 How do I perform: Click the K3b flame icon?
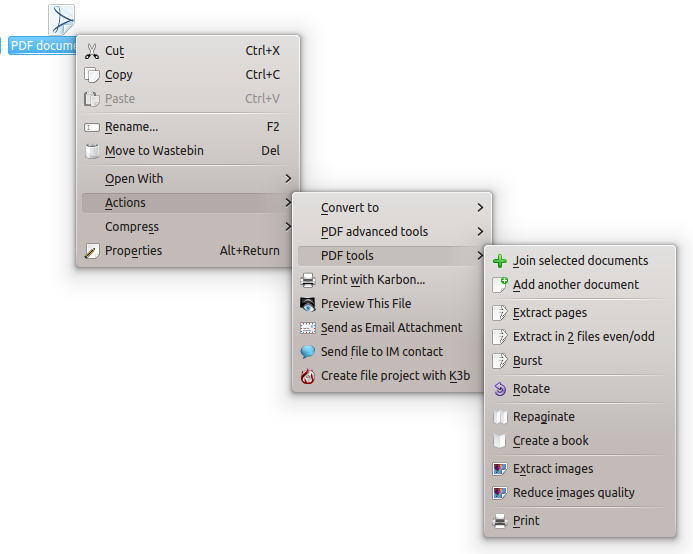(308, 376)
